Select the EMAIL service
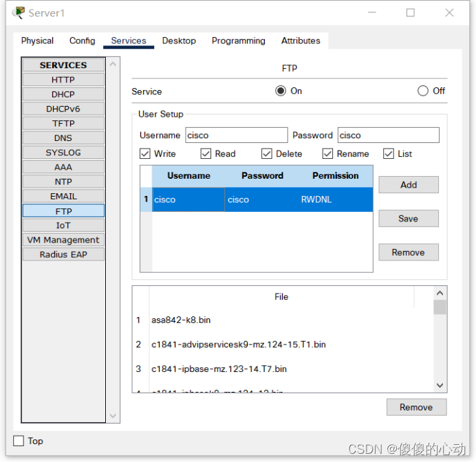Viewport: 476px width, 462px height. [63, 196]
